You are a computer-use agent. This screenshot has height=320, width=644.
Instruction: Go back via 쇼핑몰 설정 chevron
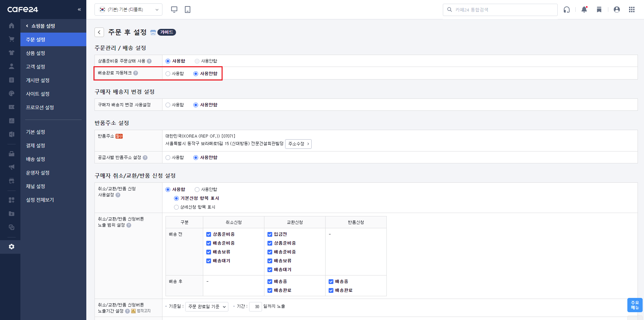[27, 26]
